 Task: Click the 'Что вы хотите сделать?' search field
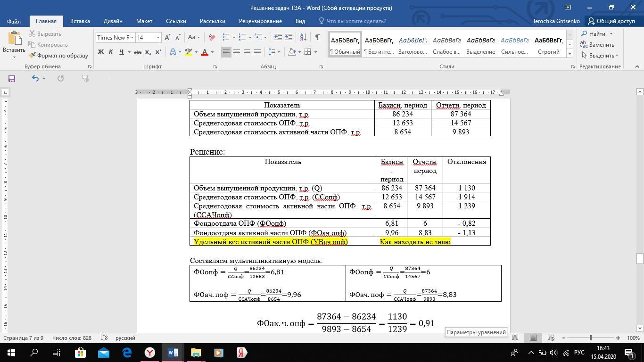pyautogui.click(x=356, y=21)
